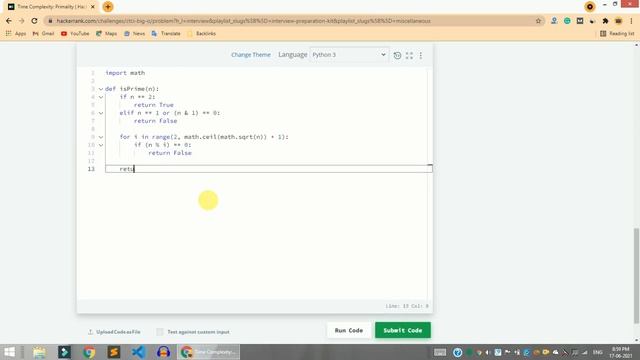Click Upload Code as File link
Screen dimensions: 640x360
coord(114,332)
